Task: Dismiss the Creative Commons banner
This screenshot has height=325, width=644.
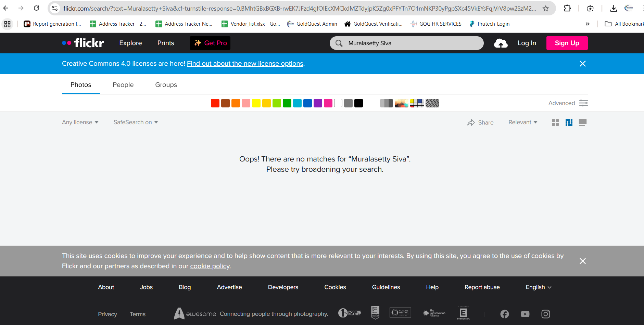Action: pyautogui.click(x=582, y=64)
